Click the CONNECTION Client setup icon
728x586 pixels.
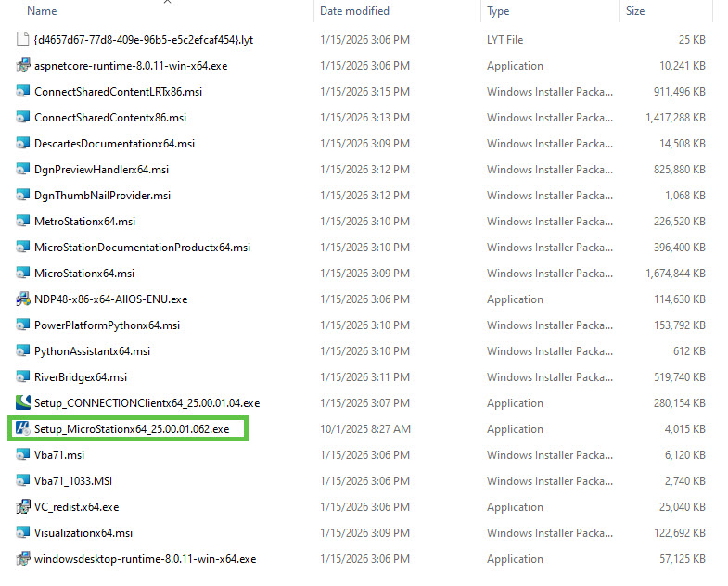click(x=23, y=402)
